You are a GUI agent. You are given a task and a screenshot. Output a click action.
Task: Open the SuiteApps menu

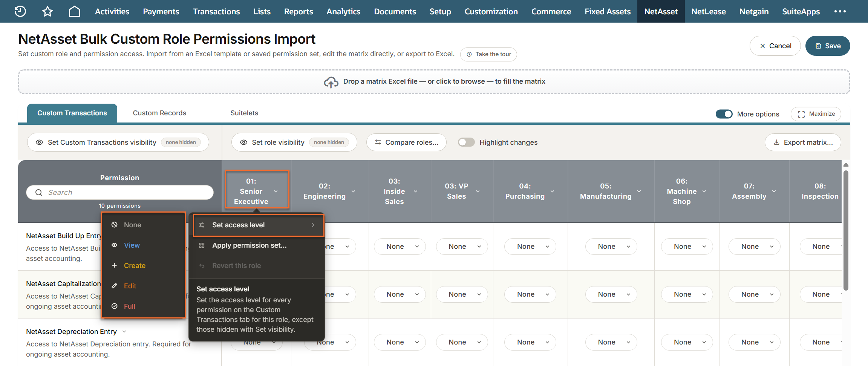(801, 11)
